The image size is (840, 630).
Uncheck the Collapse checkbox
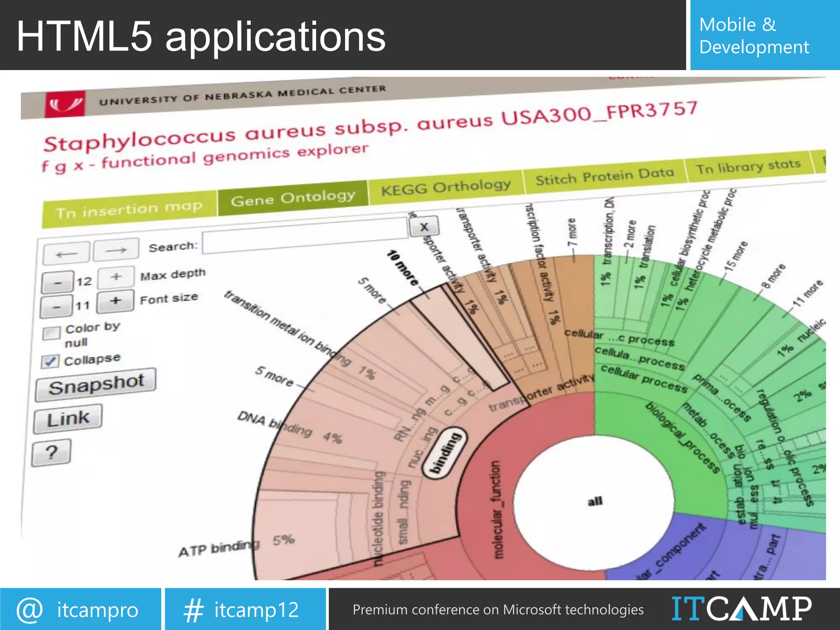(50, 361)
